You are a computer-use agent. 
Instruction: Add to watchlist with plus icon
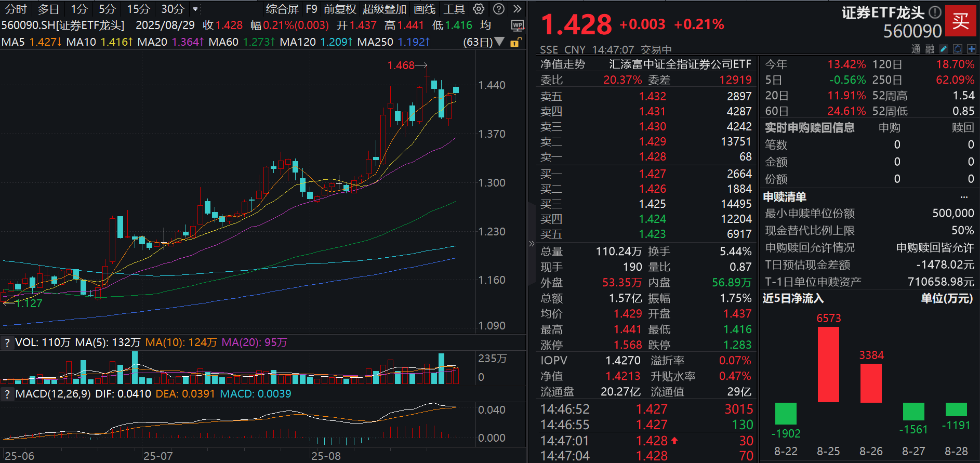pyautogui.click(x=971, y=49)
